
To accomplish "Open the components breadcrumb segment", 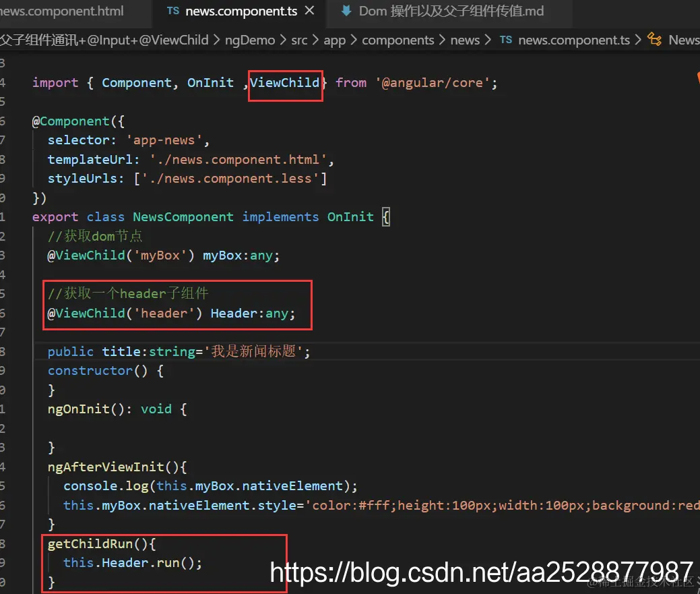I will point(397,40).
